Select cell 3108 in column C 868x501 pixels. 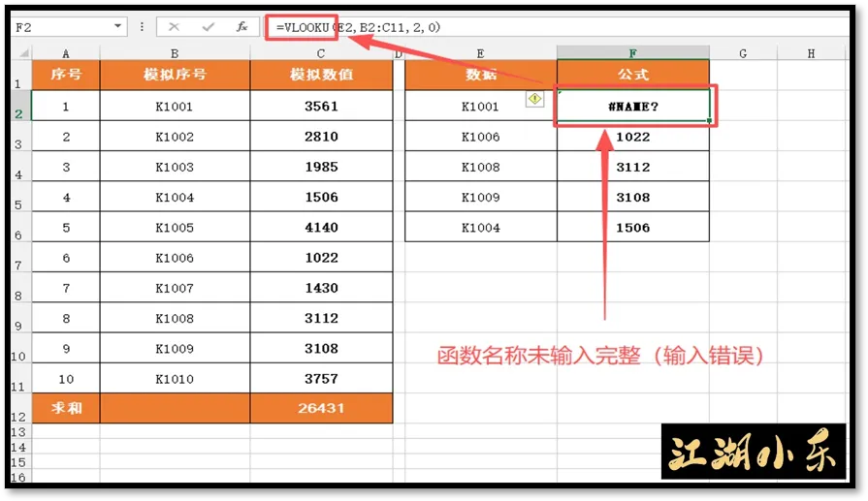tap(321, 348)
